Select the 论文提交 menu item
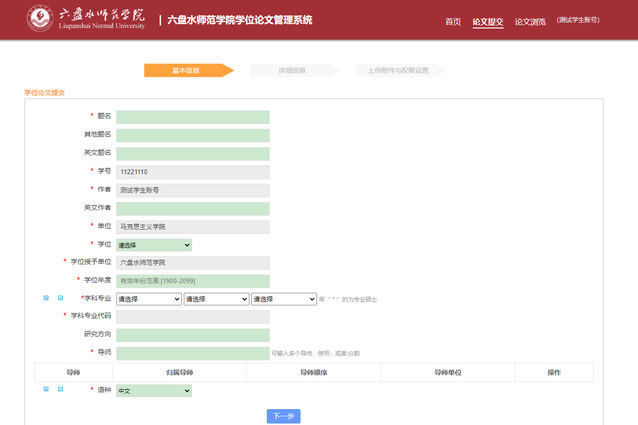 point(488,21)
